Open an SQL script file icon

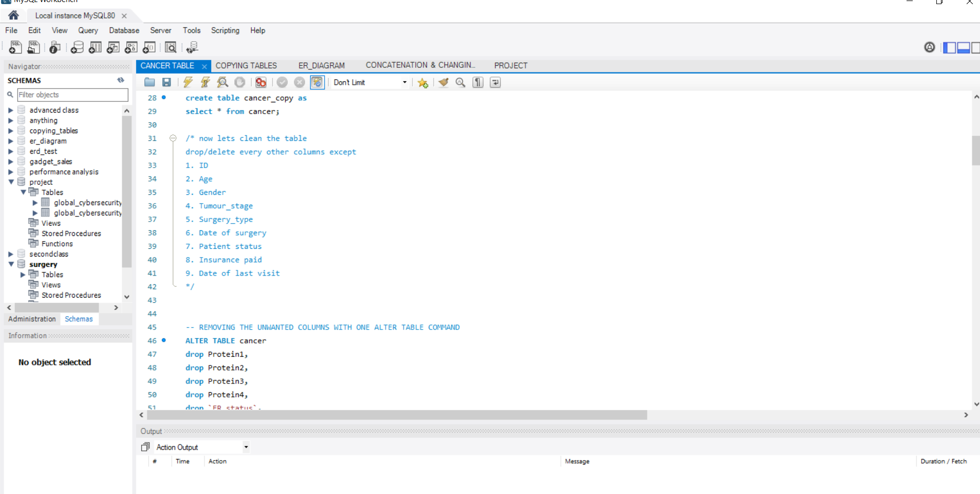(33, 47)
